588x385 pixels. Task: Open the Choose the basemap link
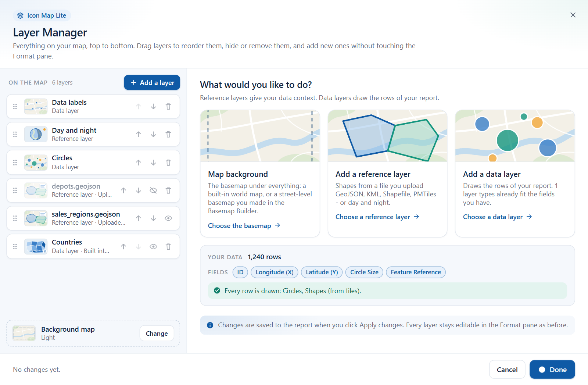[x=244, y=226]
